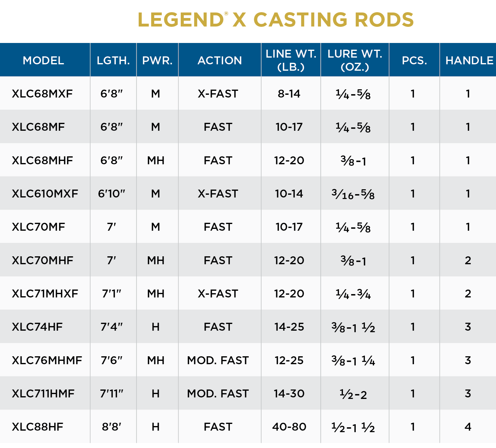Select the ACTION column header
496x448 pixels.
[219, 60]
